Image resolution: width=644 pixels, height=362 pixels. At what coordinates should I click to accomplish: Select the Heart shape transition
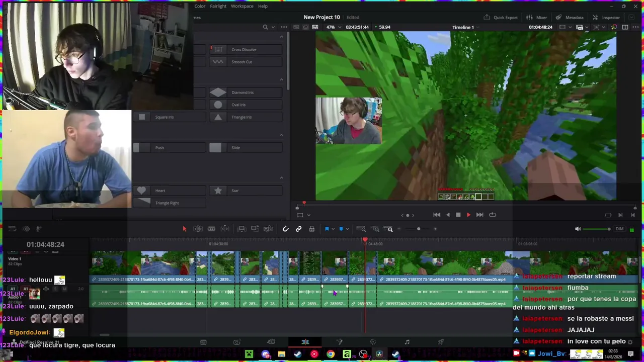coord(170,191)
